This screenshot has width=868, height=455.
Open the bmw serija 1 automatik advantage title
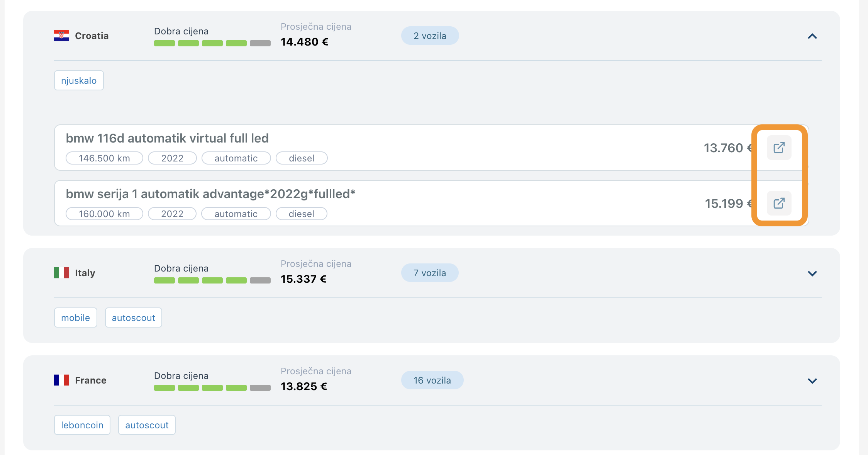210,194
